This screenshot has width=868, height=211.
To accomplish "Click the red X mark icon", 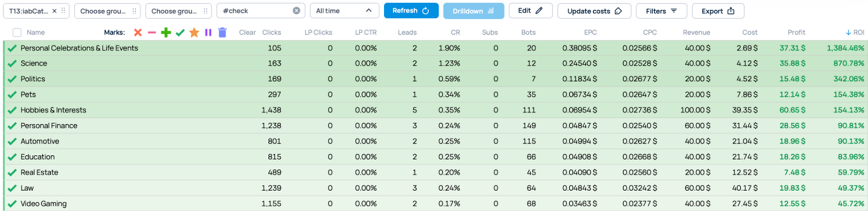I will [x=138, y=33].
